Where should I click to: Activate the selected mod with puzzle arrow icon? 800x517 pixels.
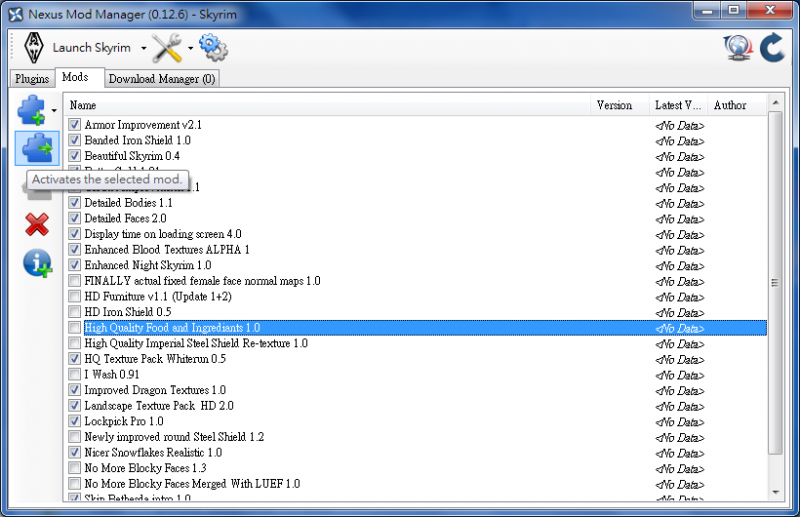(37, 148)
